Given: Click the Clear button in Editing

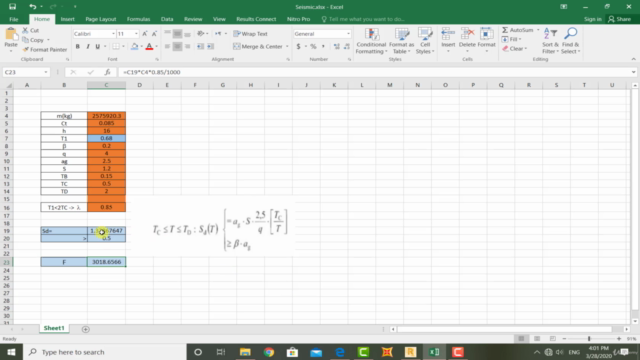Looking at the screenshot, I should (514, 49).
